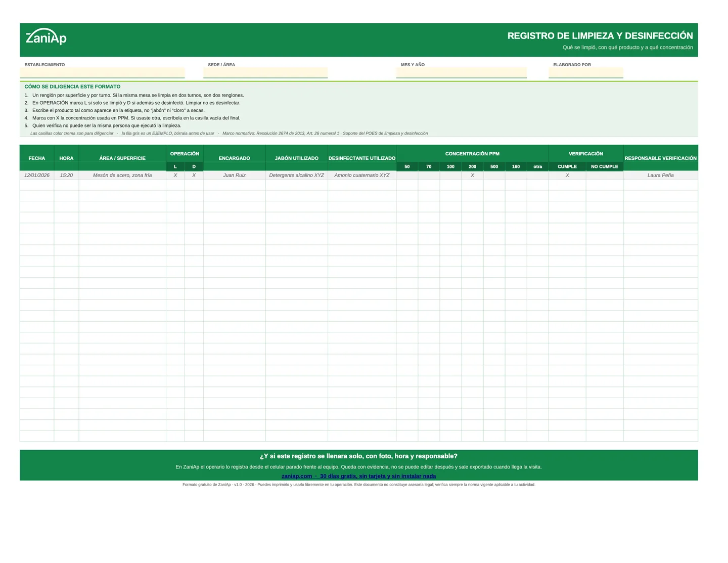Click the HORA column header
The image size is (728, 563).
pos(66,158)
